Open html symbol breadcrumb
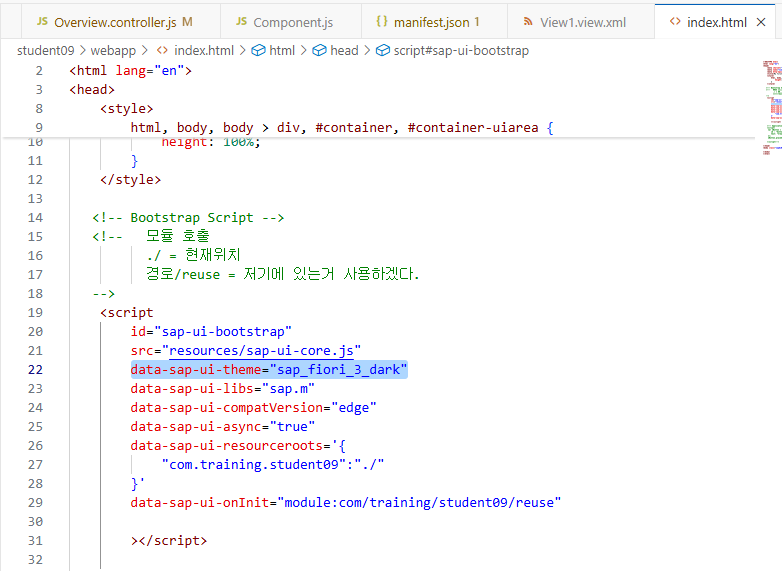 282,50
